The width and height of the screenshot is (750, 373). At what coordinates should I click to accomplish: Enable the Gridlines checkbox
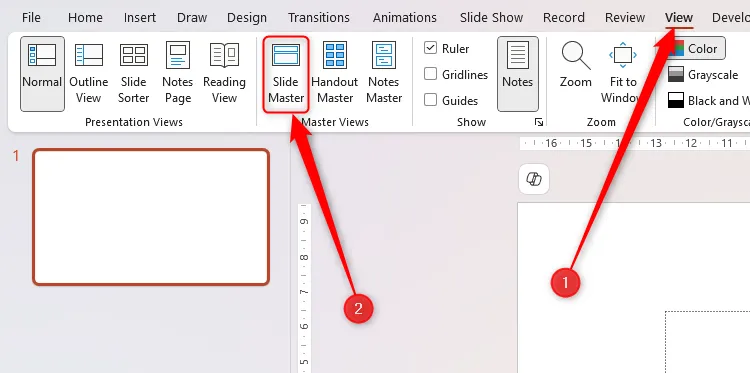(x=430, y=74)
